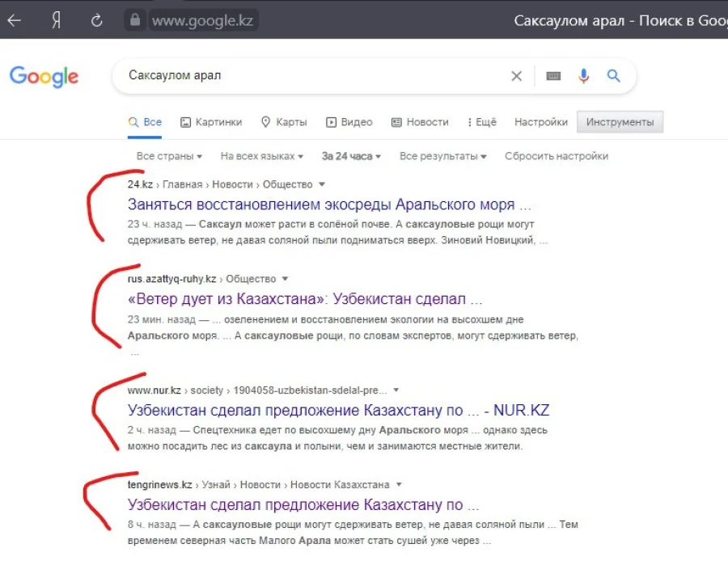
Task: Click 'Сбросить настройки' to reset filters
Action: point(557,156)
